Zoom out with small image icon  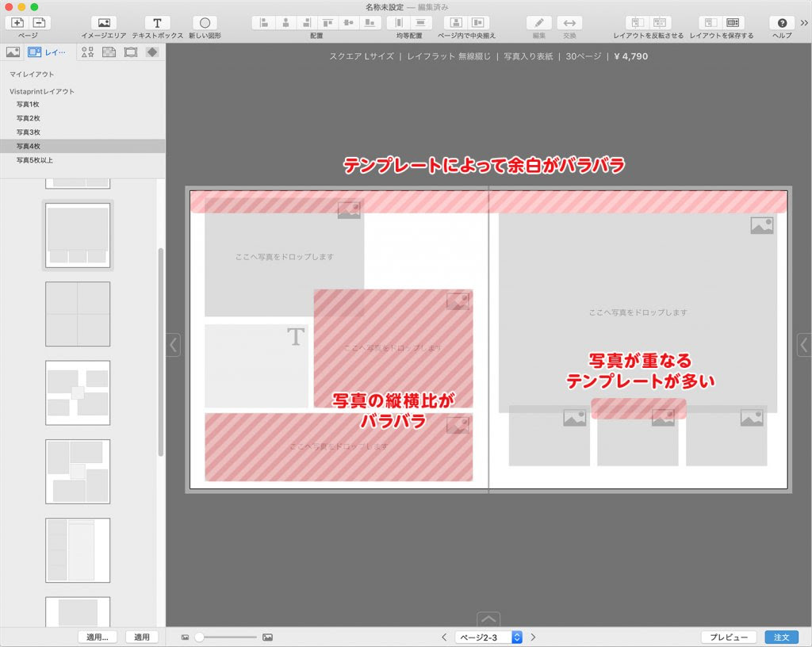pyautogui.click(x=185, y=637)
